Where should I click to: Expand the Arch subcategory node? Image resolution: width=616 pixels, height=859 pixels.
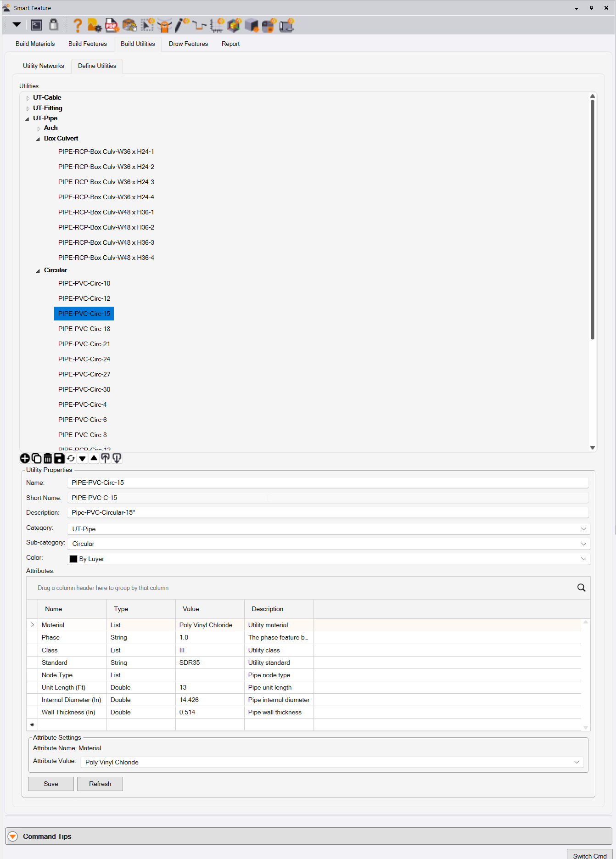pos(39,129)
